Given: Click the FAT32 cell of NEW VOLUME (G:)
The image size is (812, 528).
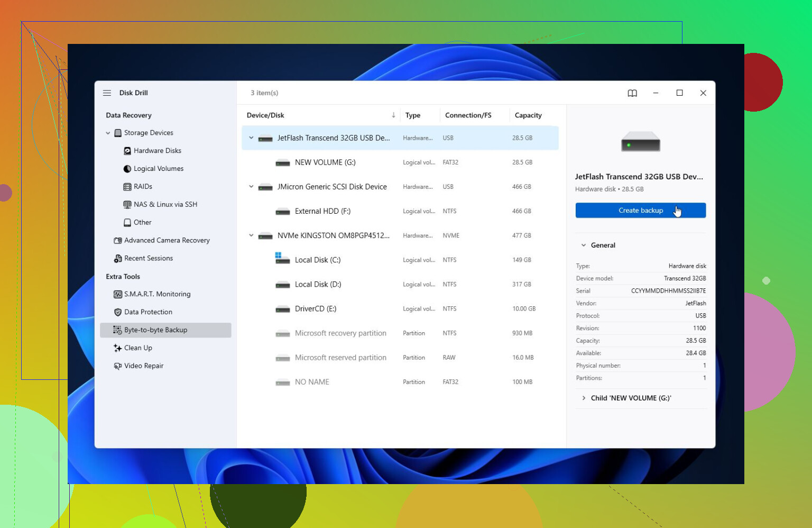Looking at the screenshot, I should pyautogui.click(x=450, y=162).
